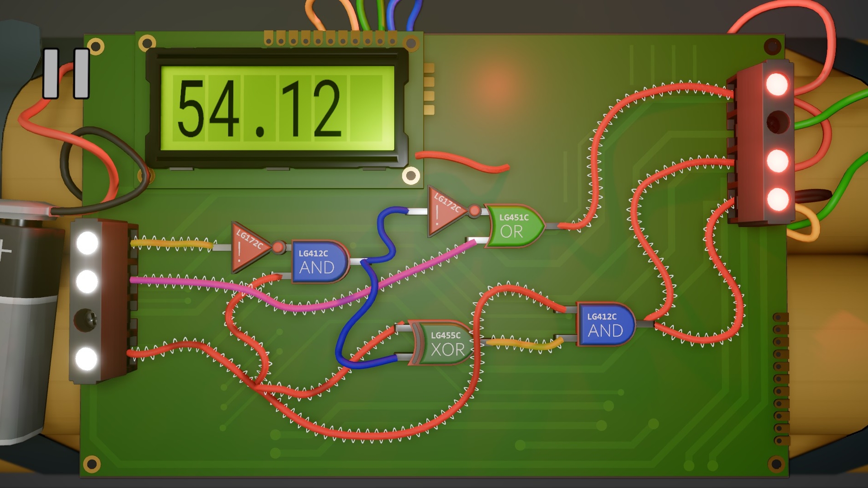
Task: Pause the game with the pause button
Action: [x=66, y=73]
